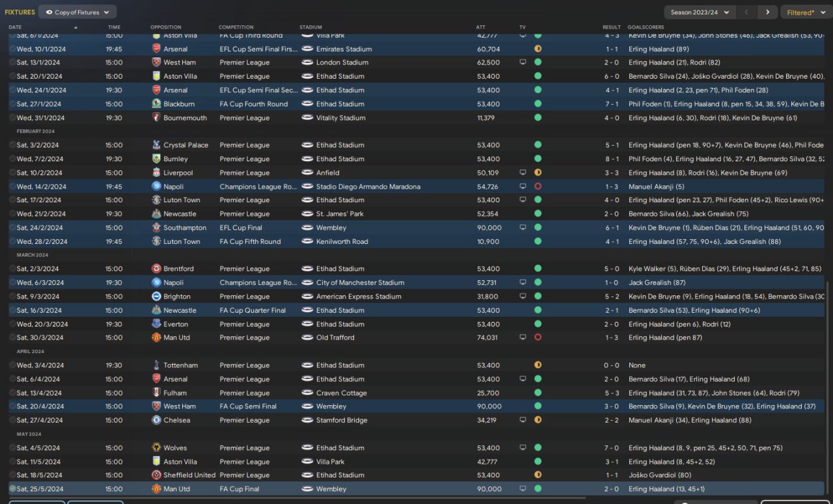The width and height of the screenshot is (833, 504).
Task: Click the West Ham badge on the 13/1/2024 fixture
Action: point(156,62)
